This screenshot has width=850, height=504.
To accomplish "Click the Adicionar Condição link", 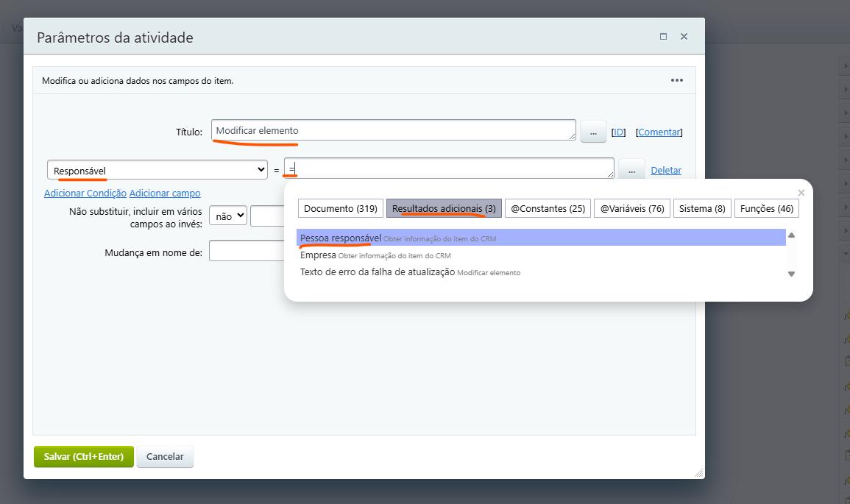I will [85, 193].
